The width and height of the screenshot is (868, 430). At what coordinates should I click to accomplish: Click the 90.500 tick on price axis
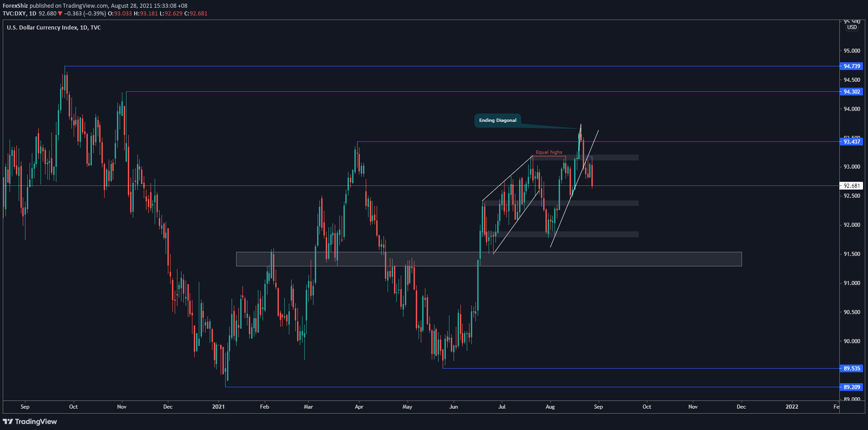pyautogui.click(x=852, y=312)
